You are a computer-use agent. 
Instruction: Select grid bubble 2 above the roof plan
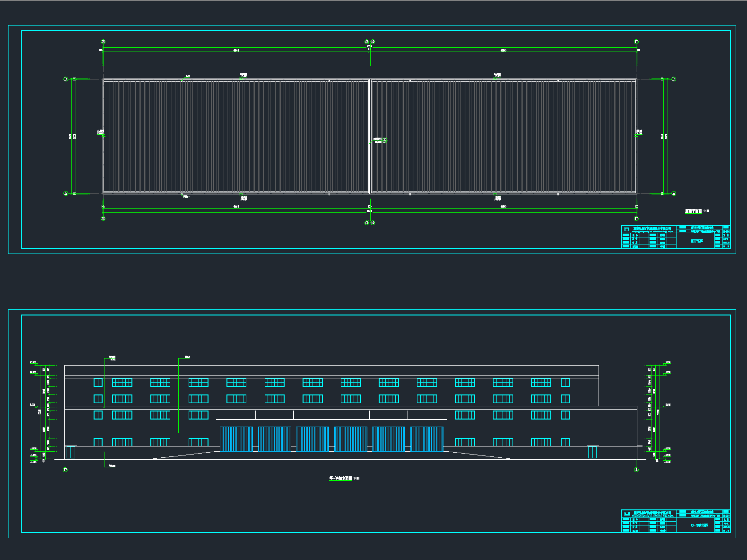tap(103, 42)
